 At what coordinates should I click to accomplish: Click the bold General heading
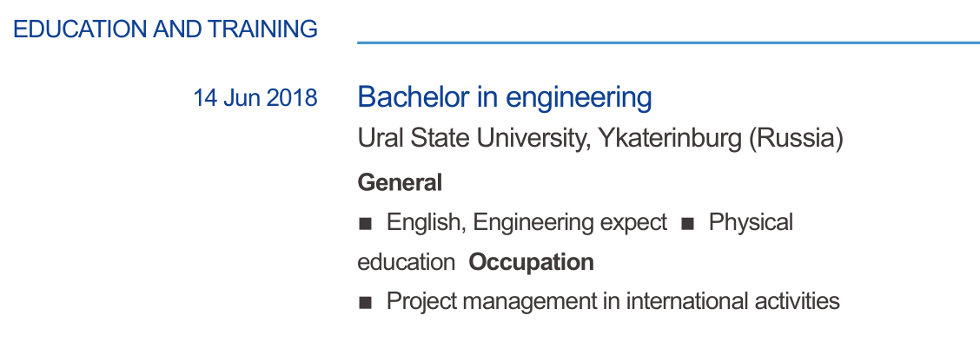pyautogui.click(x=400, y=183)
